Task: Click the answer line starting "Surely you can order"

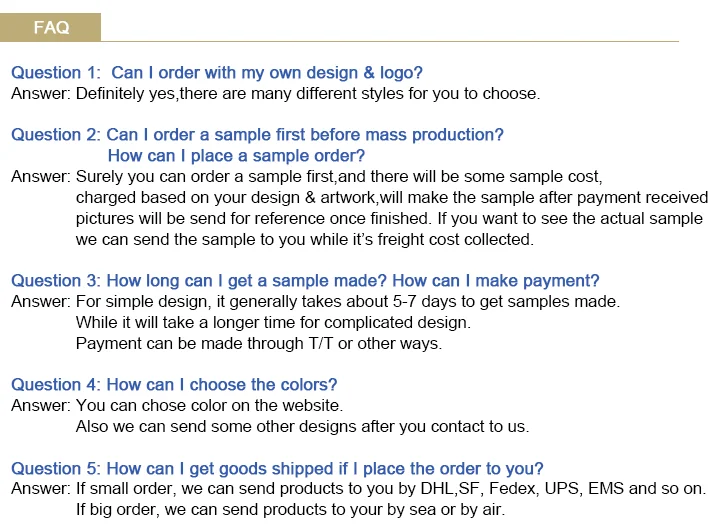Action: pyautogui.click(x=306, y=177)
